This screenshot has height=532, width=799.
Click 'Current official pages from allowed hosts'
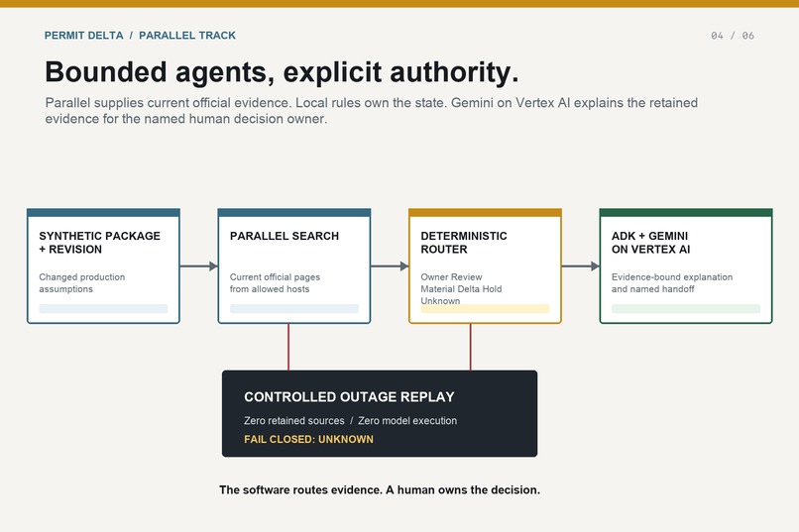click(x=275, y=283)
